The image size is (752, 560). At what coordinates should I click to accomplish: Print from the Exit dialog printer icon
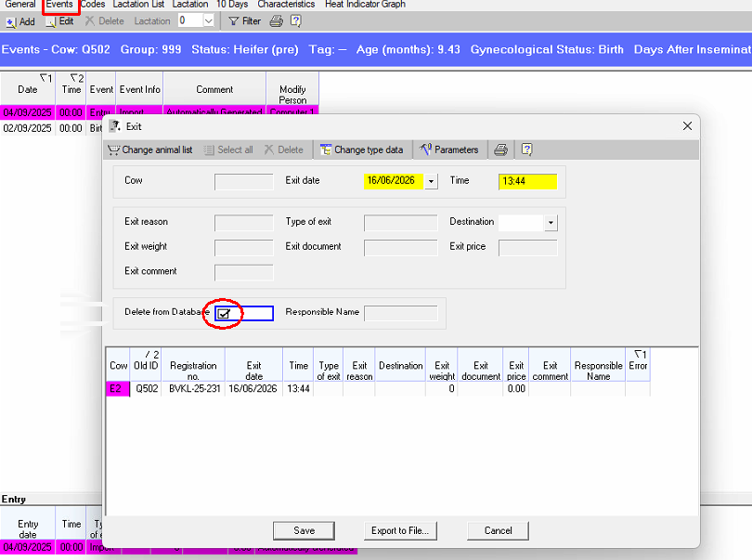(500, 150)
